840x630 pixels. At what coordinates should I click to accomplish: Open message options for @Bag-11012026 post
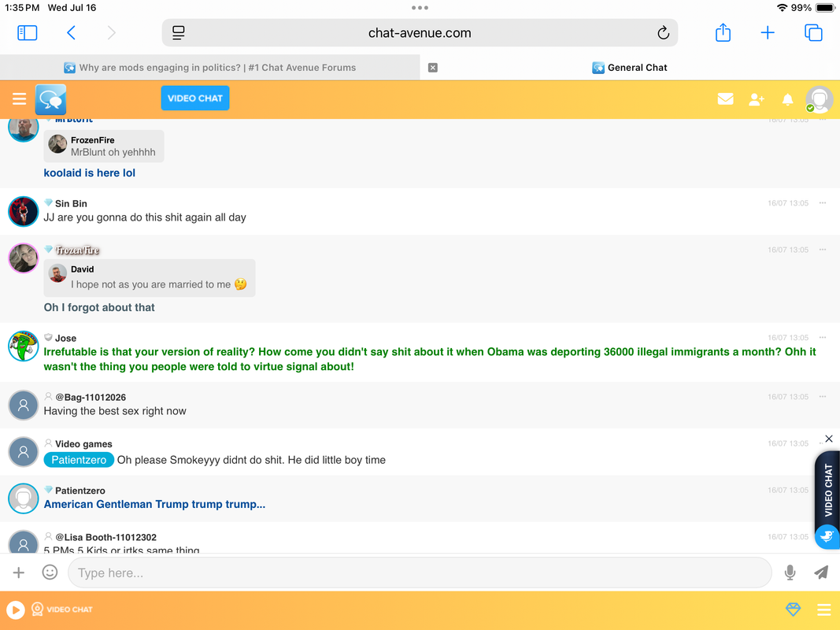pos(823,396)
